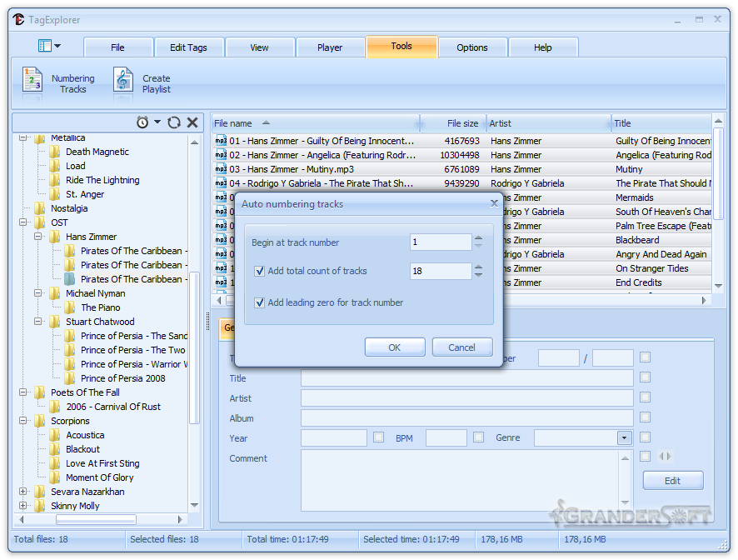The width and height of the screenshot is (738, 560).
Task: Open the dropdown arrow beside the alarm clock icon
Action: pyautogui.click(x=157, y=122)
